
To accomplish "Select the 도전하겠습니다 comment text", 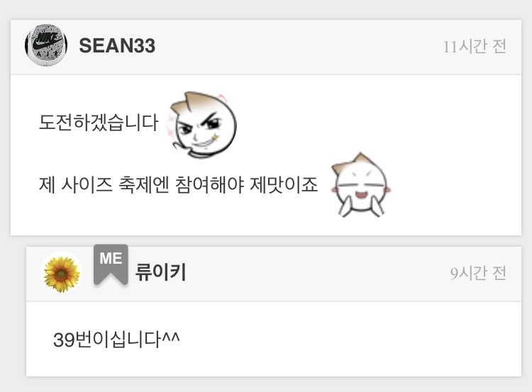I will point(99,123).
